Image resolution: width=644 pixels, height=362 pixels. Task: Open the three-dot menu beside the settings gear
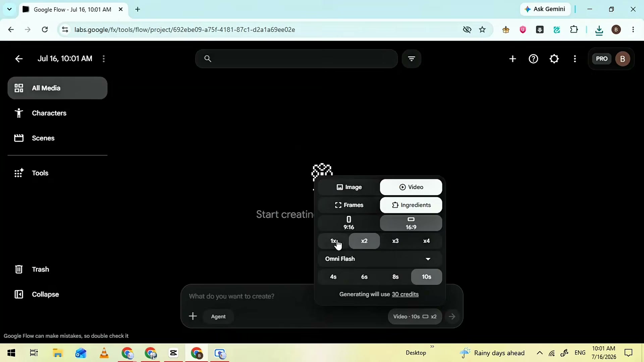(x=575, y=59)
